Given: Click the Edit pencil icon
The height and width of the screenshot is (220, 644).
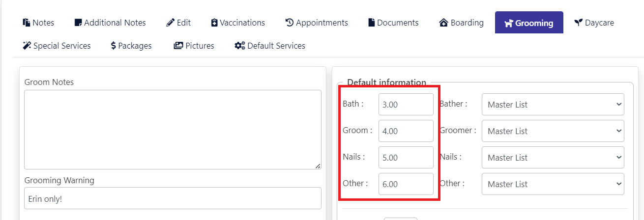Looking at the screenshot, I should 171,23.
